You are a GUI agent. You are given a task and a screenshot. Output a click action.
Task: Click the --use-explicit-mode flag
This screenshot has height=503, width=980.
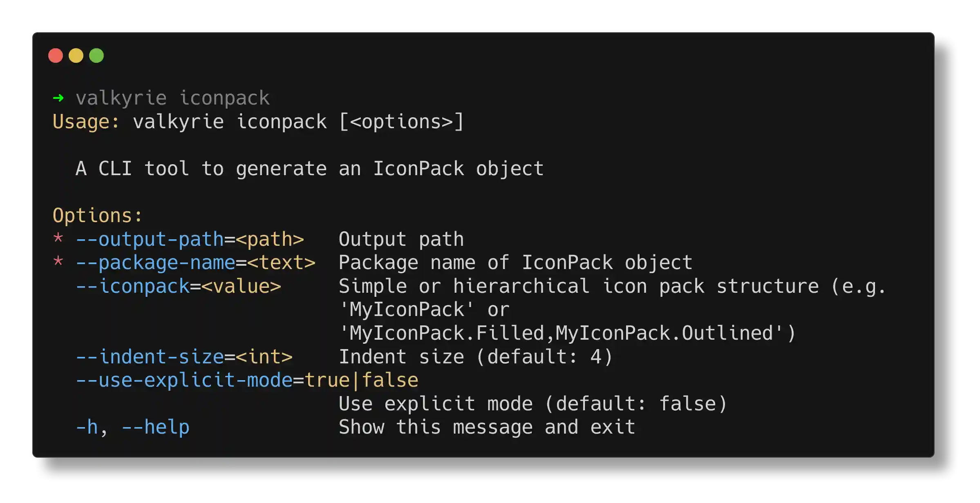click(184, 381)
